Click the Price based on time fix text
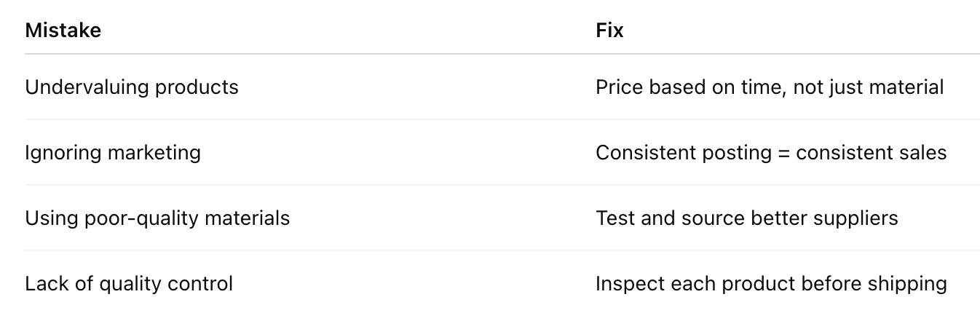The image size is (980, 329). click(x=770, y=87)
